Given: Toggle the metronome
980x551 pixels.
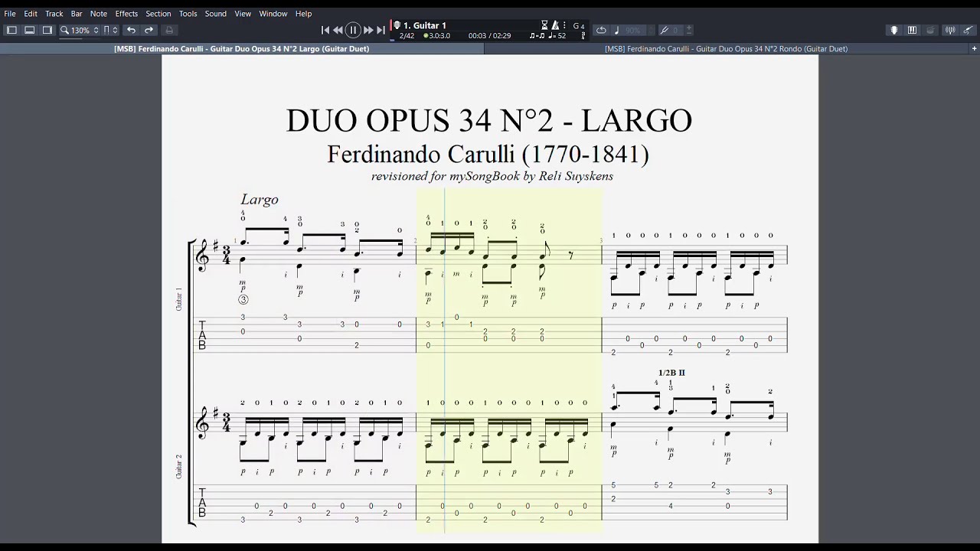Looking at the screenshot, I should click(555, 25).
